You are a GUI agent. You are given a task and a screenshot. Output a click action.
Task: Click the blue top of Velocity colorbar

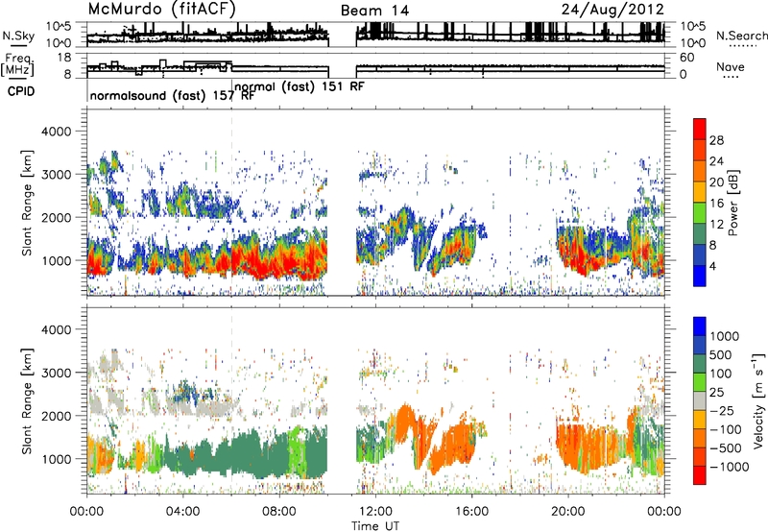[700, 326]
